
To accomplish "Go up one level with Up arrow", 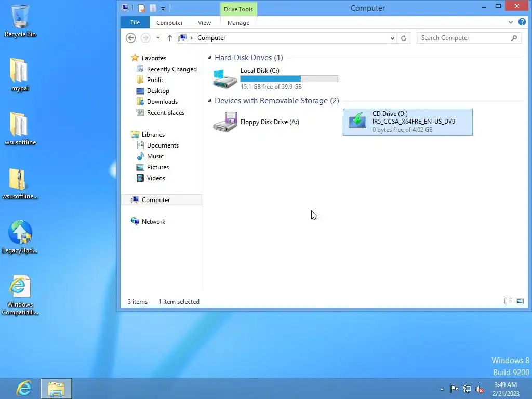I will tap(170, 38).
